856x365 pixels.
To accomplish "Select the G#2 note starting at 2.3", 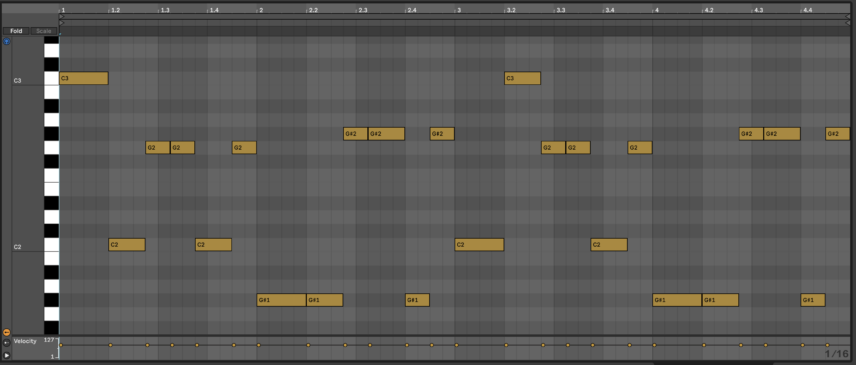I will pos(387,134).
